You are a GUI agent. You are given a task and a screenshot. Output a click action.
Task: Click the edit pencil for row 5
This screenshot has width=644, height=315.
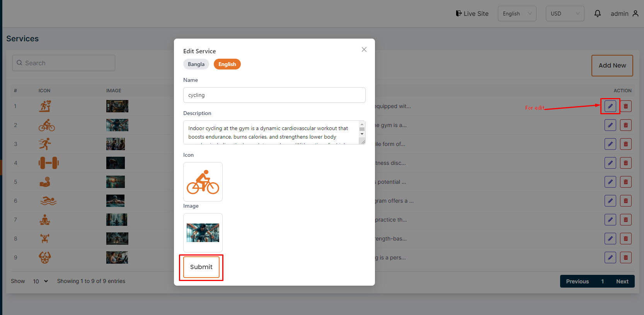[610, 182]
